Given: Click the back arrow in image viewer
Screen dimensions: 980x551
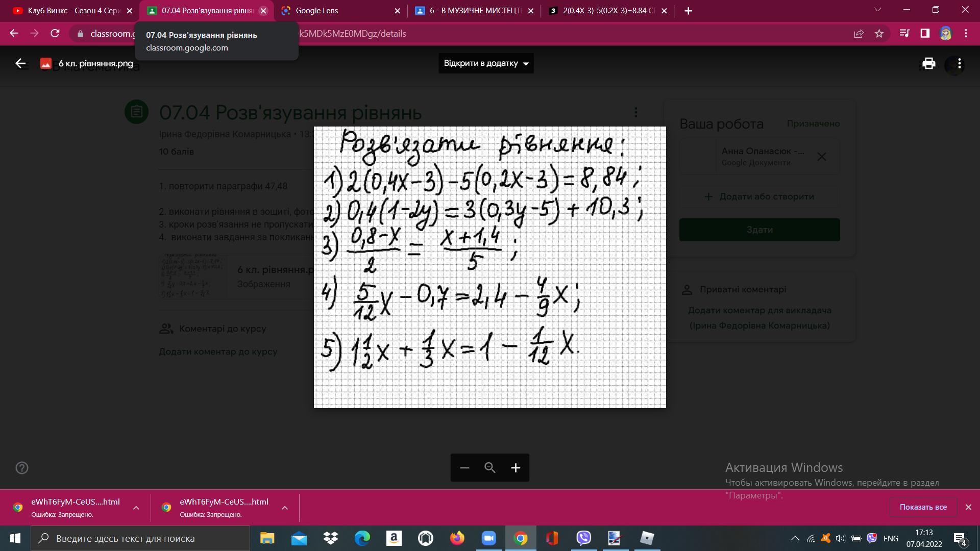Looking at the screenshot, I should click(20, 63).
